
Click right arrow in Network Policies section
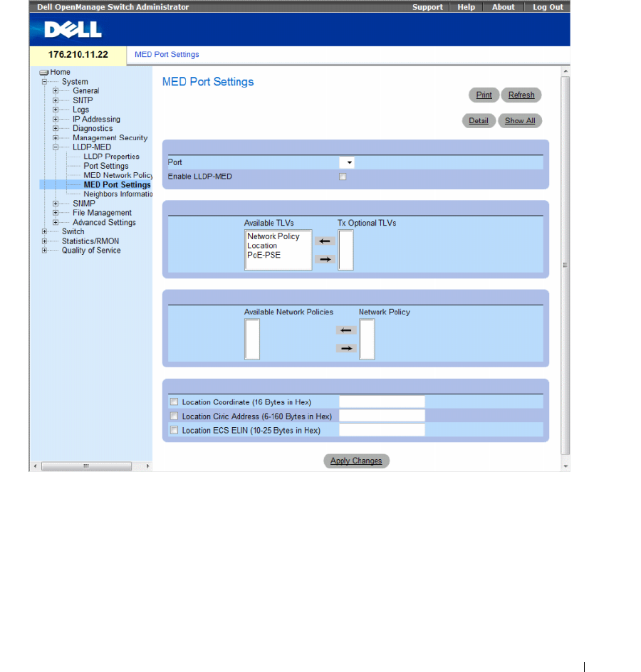click(346, 348)
